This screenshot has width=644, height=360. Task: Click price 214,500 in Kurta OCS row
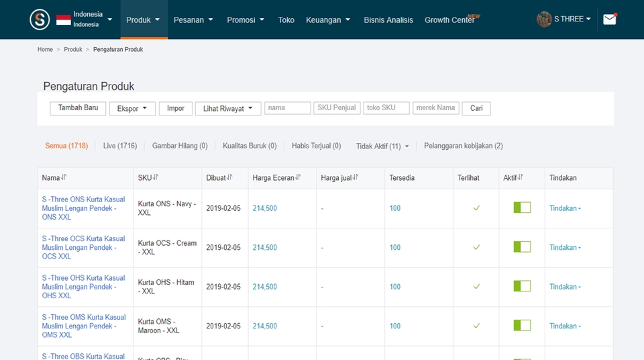(265, 247)
